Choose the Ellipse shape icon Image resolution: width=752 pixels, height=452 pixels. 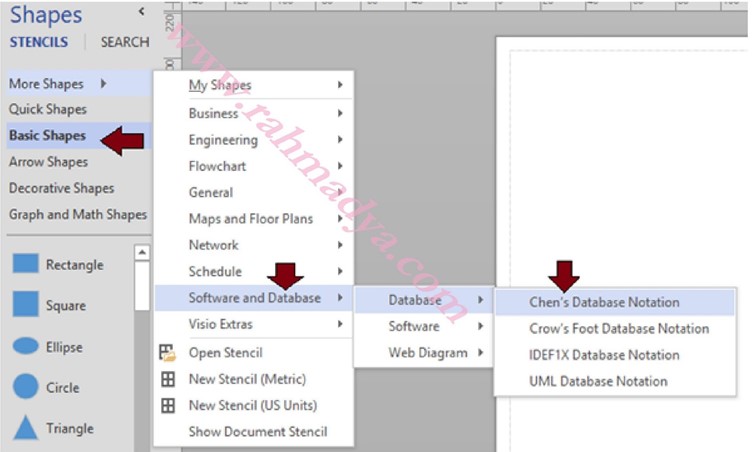(24, 347)
